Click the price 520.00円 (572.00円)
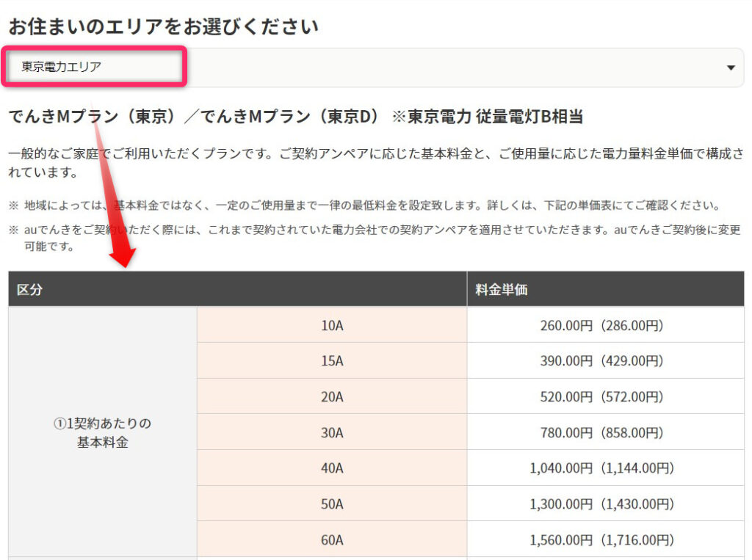This screenshot has width=752, height=560. 601,397
